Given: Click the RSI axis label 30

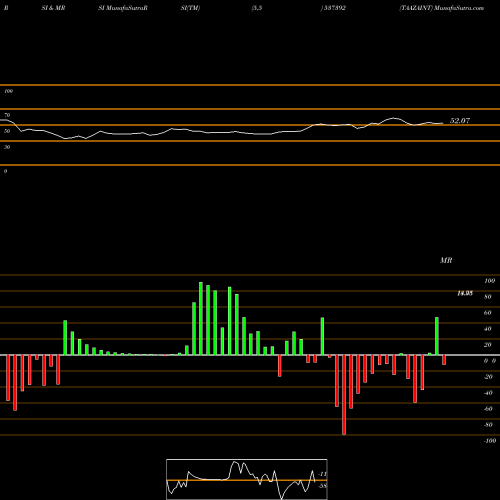Looking at the screenshot, I should tap(7, 147).
